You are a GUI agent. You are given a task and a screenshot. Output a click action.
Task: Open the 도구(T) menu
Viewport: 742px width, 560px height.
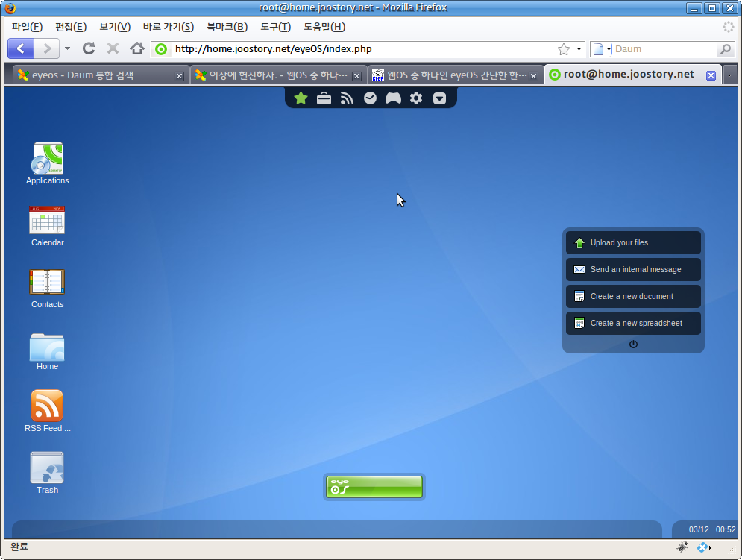(x=276, y=27)
